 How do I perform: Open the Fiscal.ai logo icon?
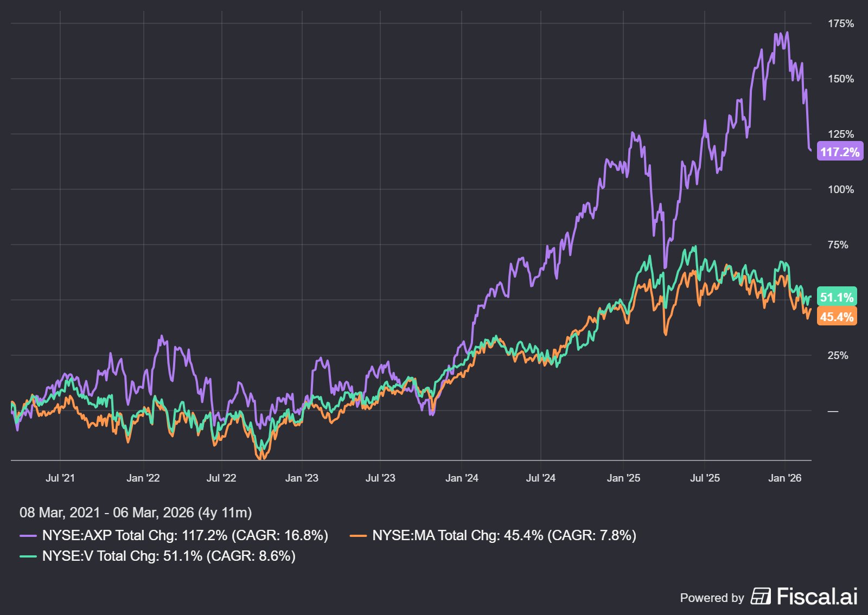tap(761, 596)
